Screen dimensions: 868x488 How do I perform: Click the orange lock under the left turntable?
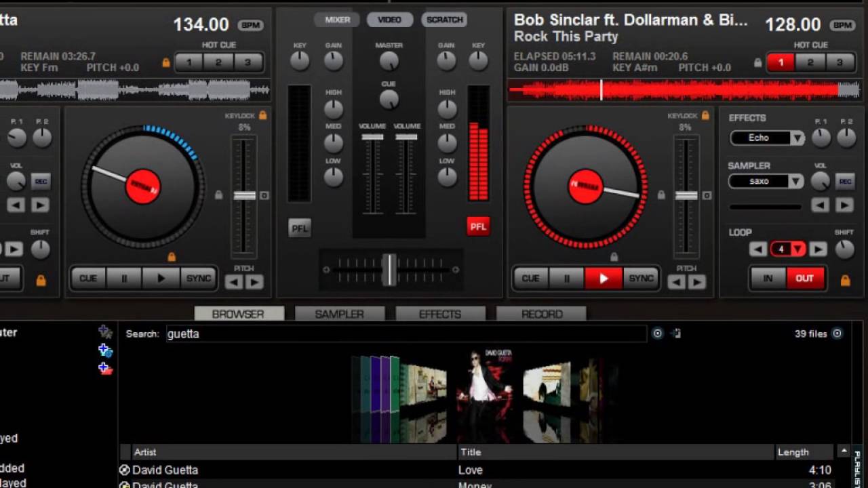172,257
